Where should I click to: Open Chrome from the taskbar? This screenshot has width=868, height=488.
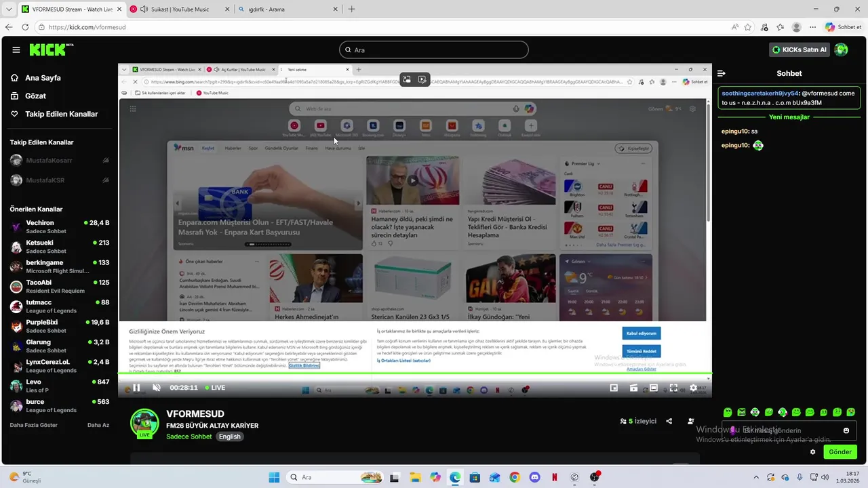click(x=515, y=477)
